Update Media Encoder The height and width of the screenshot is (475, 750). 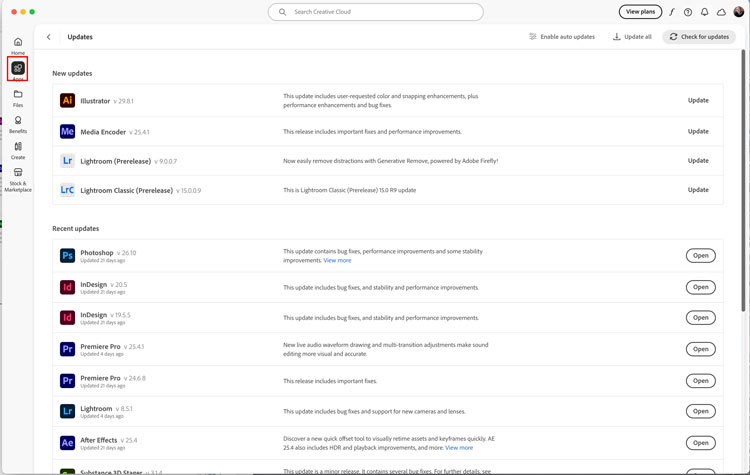[x=698, y=131]
